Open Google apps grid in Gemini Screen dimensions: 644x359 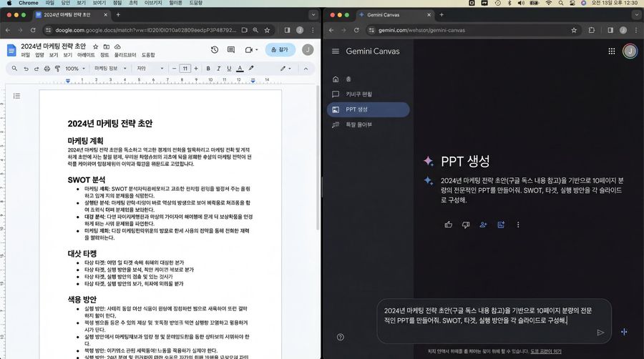tap(611, 51)
